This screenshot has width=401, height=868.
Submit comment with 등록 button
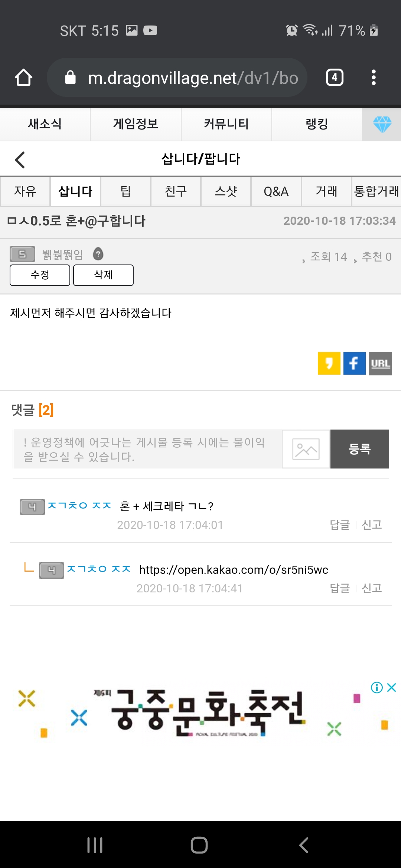[359, 449]
